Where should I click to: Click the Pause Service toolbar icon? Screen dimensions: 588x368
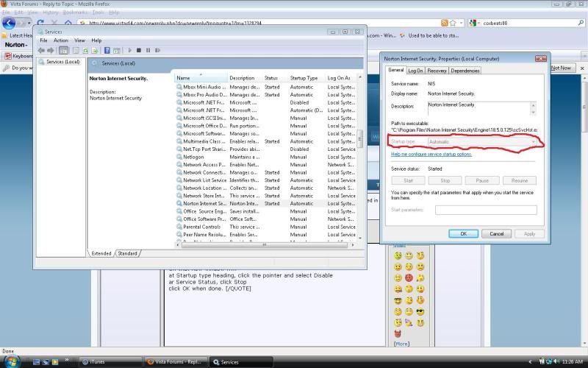tap(148, 50)
